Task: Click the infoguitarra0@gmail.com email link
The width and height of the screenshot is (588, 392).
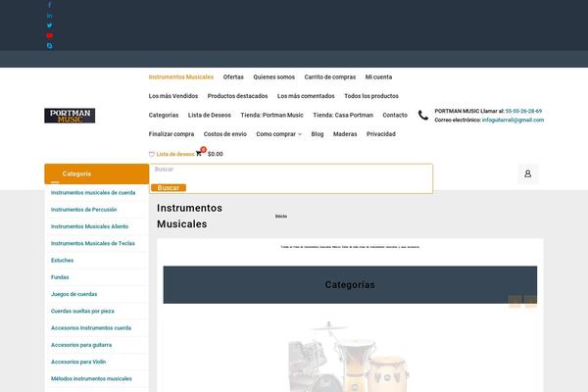Action: point(513,120)
